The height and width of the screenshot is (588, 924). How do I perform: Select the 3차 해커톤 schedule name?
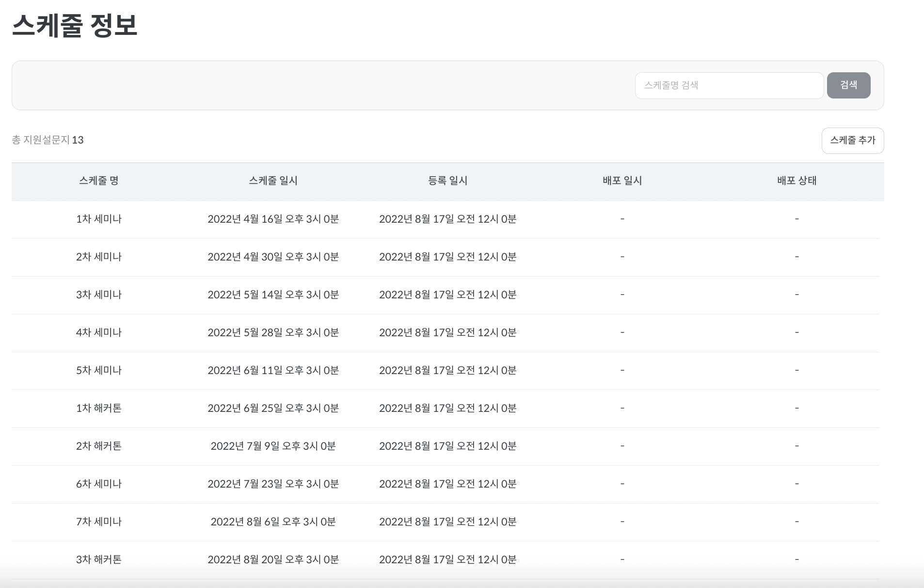click(99, 559)
